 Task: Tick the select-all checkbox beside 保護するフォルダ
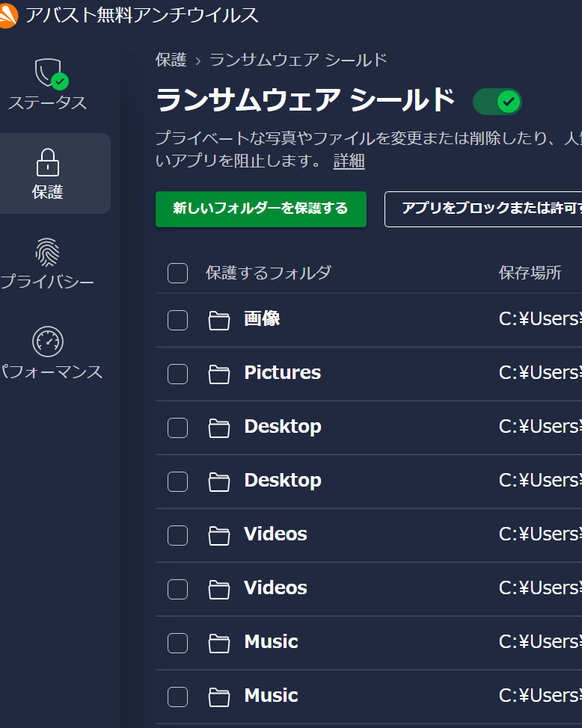(x=177, y=273)
